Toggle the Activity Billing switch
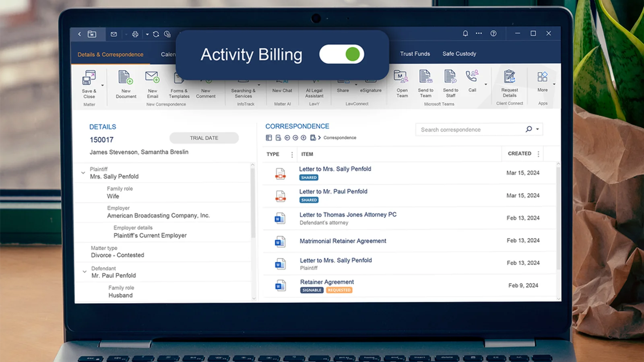Screen dimensions: 644x362 341,54
